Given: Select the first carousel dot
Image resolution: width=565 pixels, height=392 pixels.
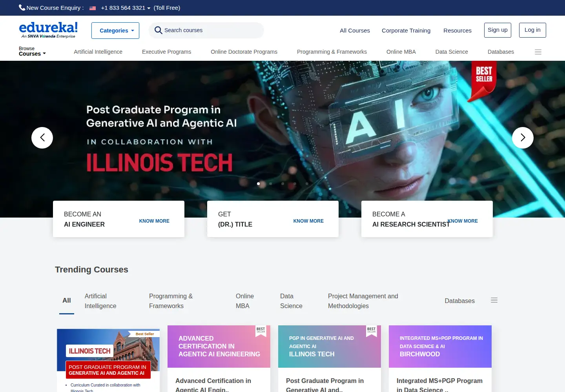Looking at the screenshot, I should click(x=258, y=183).
